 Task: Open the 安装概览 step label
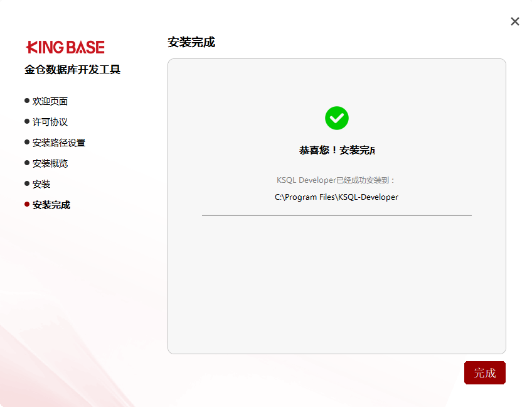tap(50, 163)
